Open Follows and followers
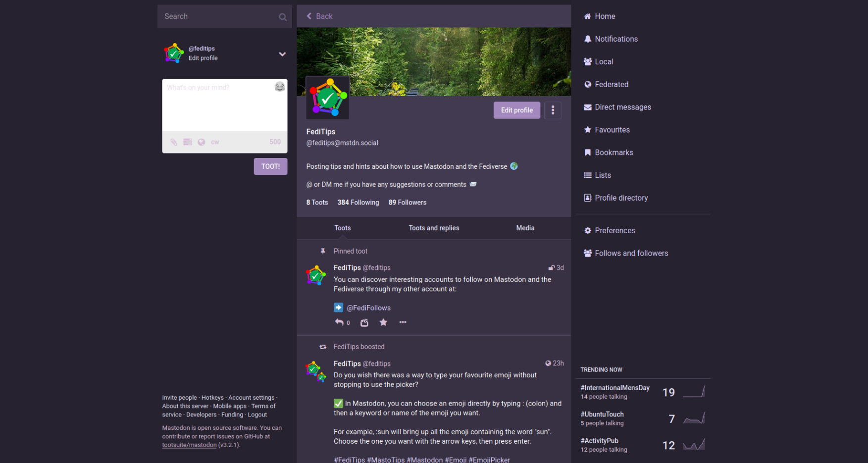 point(626,254)
